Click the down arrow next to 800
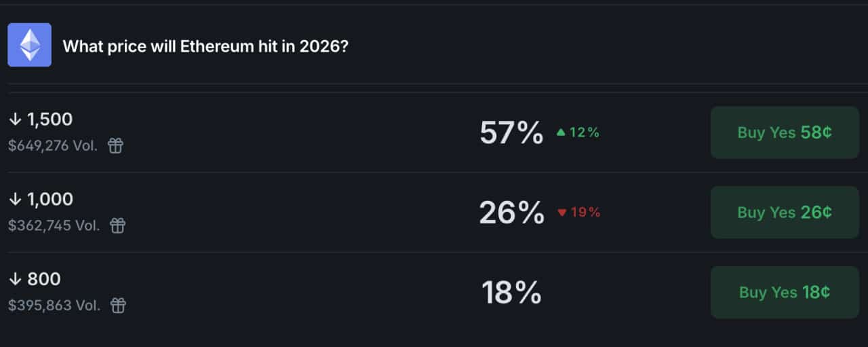 [x=15, y=279]
